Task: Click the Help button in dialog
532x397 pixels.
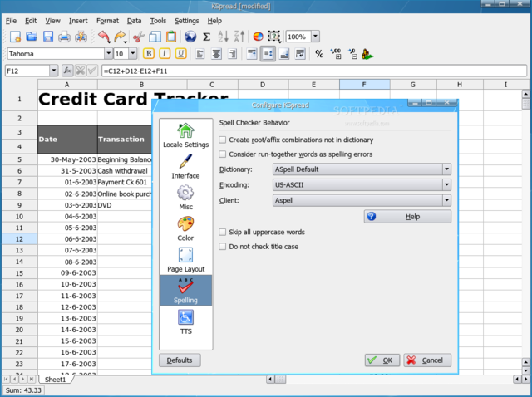Action: coord(407,216)
